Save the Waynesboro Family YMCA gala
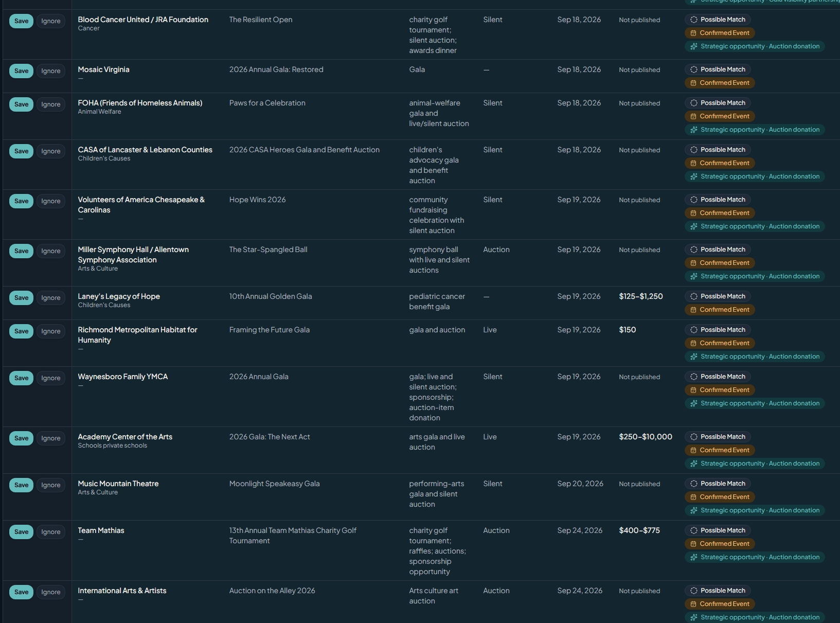 21,378
